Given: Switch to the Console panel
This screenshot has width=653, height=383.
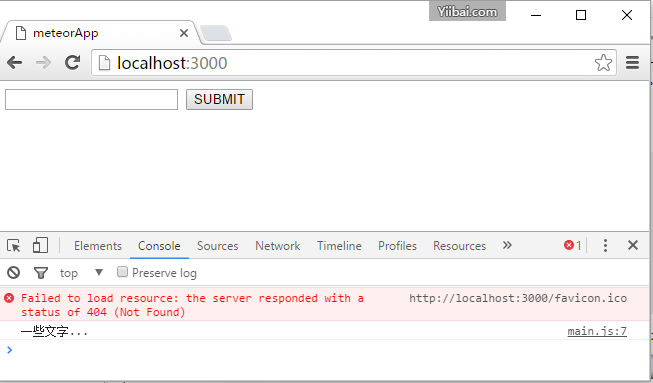Looking at the screenshot, I should tap(159, 246).
